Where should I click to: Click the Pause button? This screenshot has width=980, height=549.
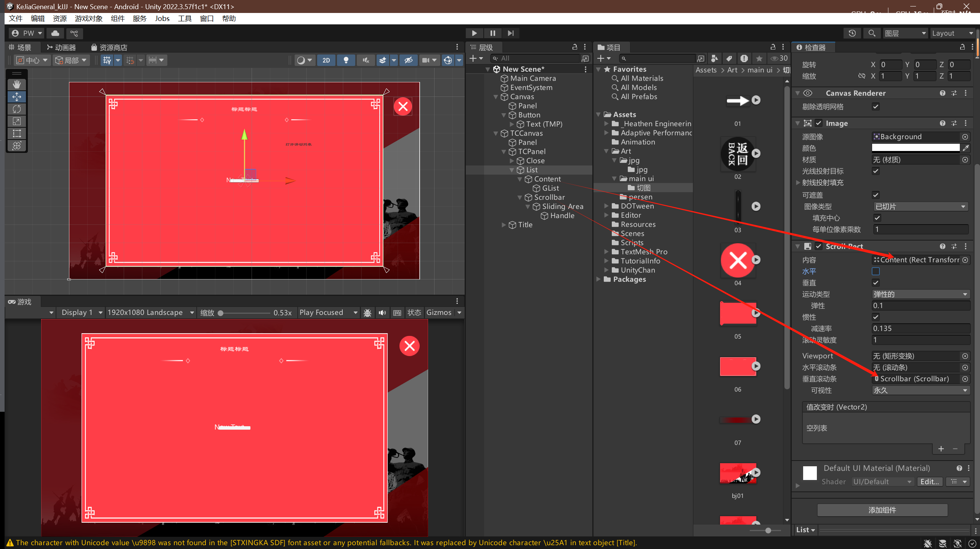point(492,33)
